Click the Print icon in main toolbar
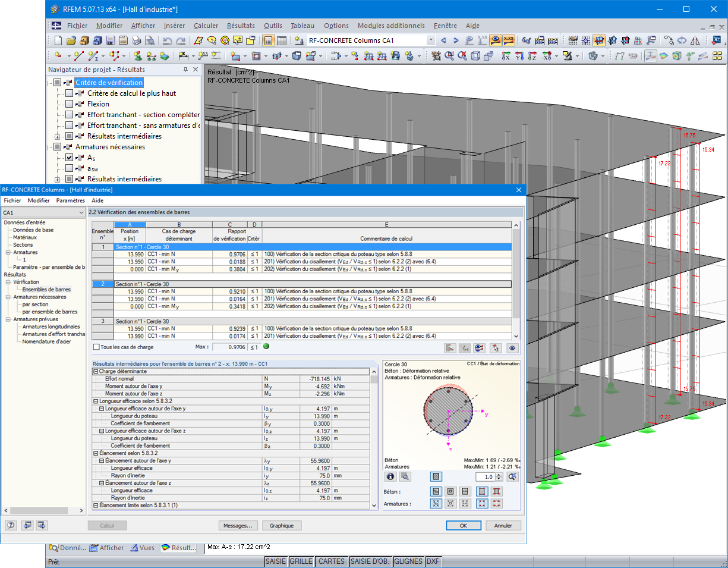Screen dimensions: 728x568 click(x=136, y=40)
